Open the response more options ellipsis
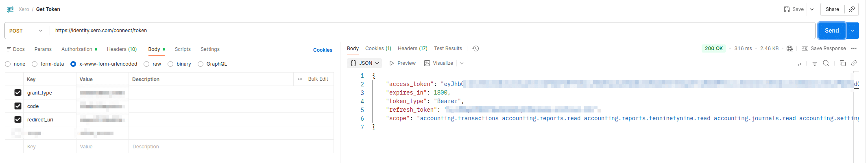This screenshot has height=163, width=868. click(854, 48)
